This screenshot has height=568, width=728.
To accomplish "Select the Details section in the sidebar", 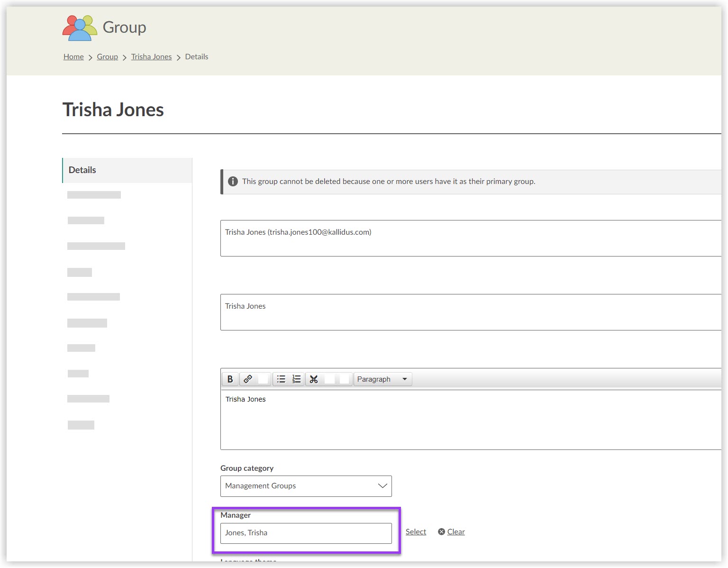I will [82, 170].
